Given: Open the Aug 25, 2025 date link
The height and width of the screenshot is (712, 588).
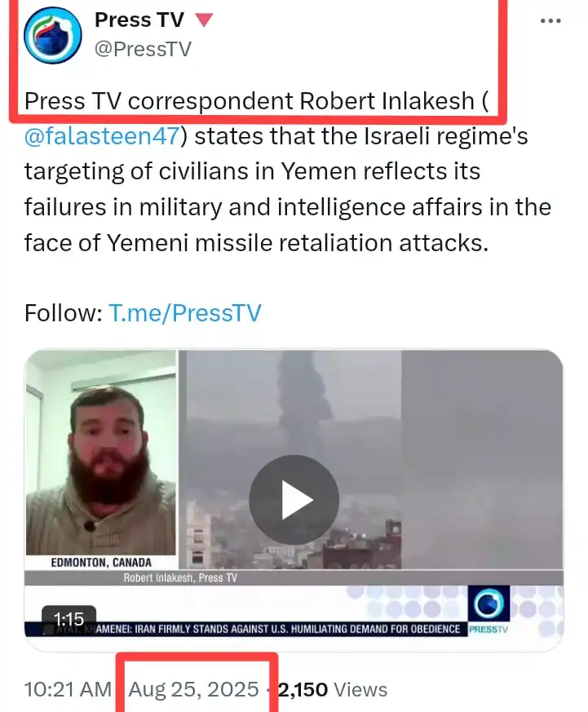Looking at the screenshot, I should (193, 689).
